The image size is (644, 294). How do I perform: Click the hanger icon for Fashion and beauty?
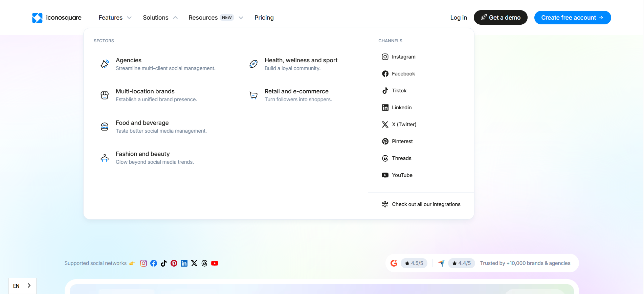[x=105, y=158]
